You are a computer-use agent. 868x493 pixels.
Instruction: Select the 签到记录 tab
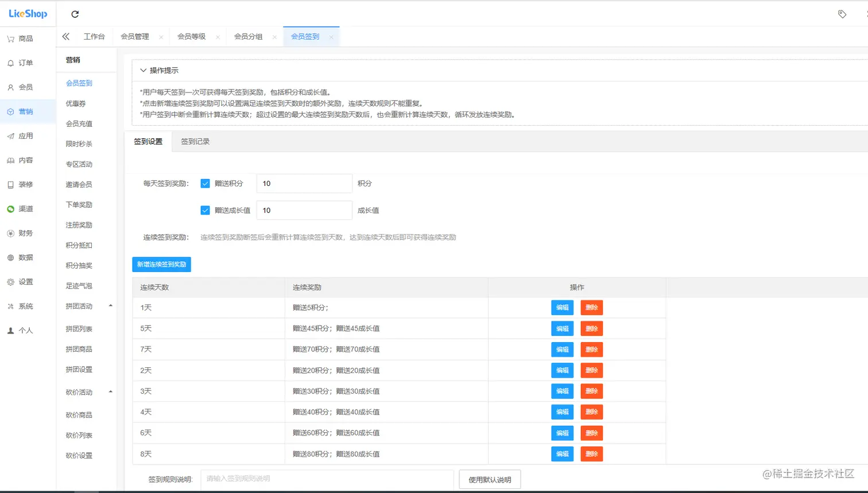[x=195, y=141]
